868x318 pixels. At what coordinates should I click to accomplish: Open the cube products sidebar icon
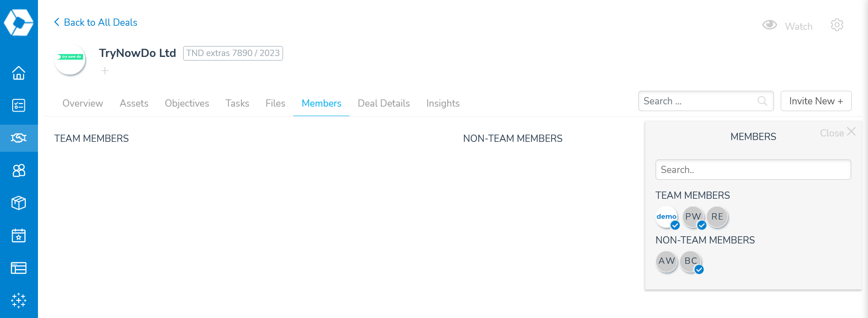[x=19, y=203]
